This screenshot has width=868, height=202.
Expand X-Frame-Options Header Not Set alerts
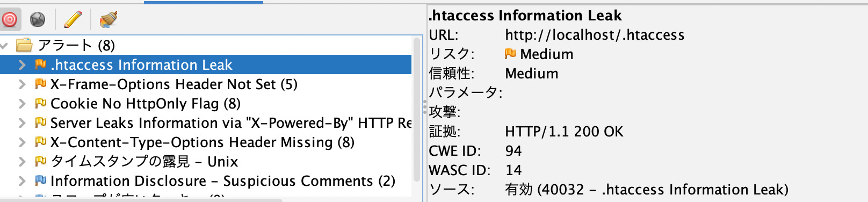pos(22,84)
